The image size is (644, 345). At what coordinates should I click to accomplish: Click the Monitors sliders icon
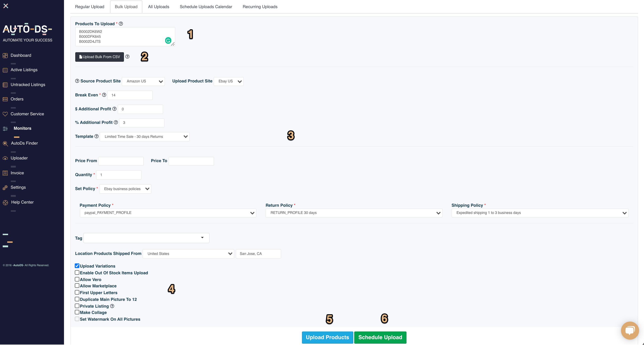5,129
